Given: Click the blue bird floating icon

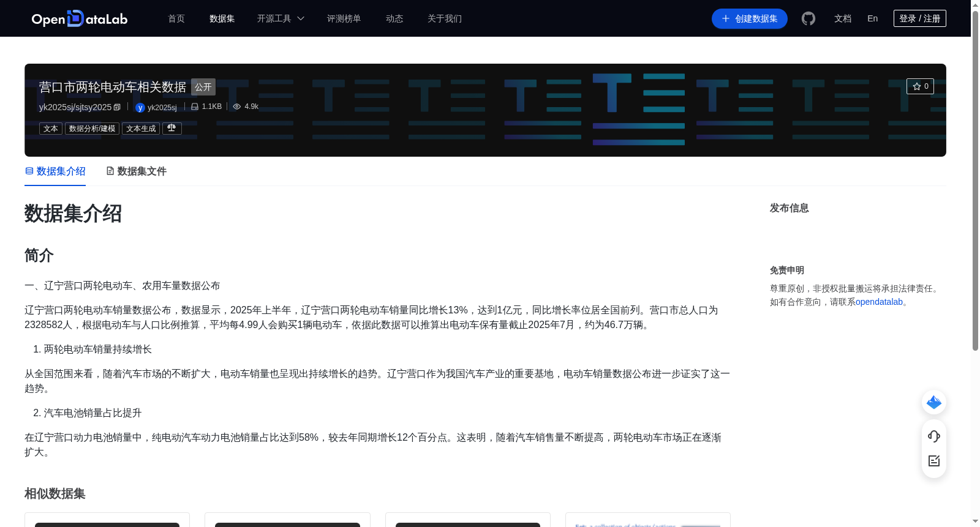Looking at the screenshot, I should (934, 402).
